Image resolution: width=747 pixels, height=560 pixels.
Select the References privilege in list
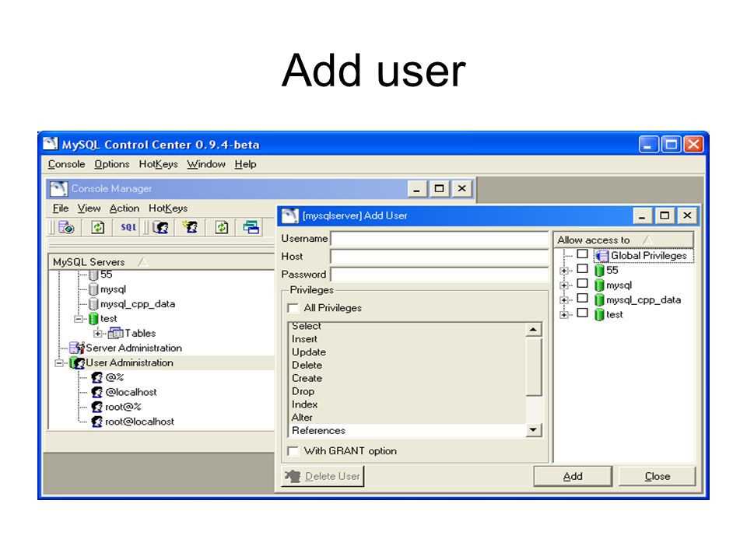(x=408, y=430)
